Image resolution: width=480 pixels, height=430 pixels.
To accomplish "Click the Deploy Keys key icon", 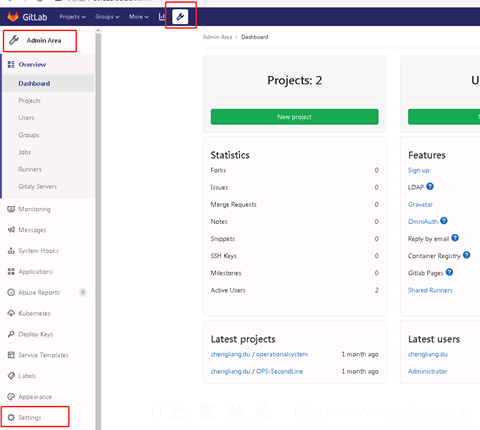I will click(x=11, y=334).
